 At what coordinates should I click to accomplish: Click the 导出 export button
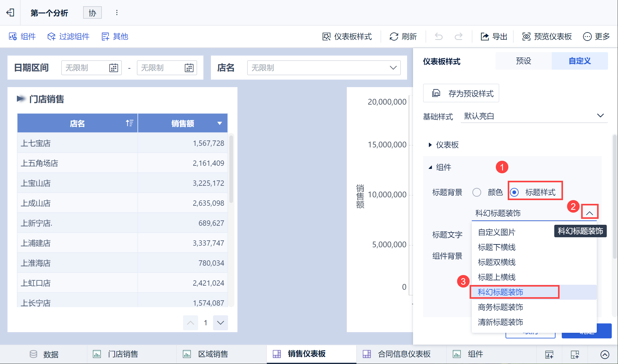(494, 37)
